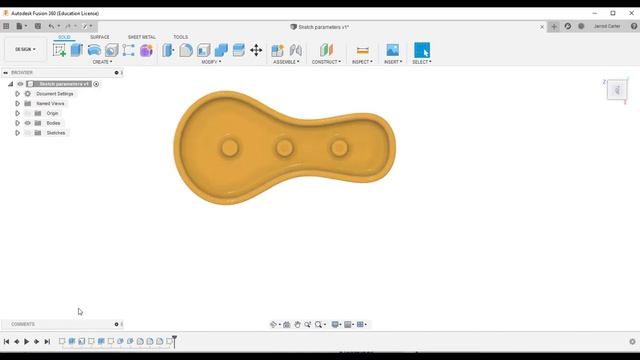Select the Revolve tool
This screenshot has width=640, height=360.
coord(94,50)
